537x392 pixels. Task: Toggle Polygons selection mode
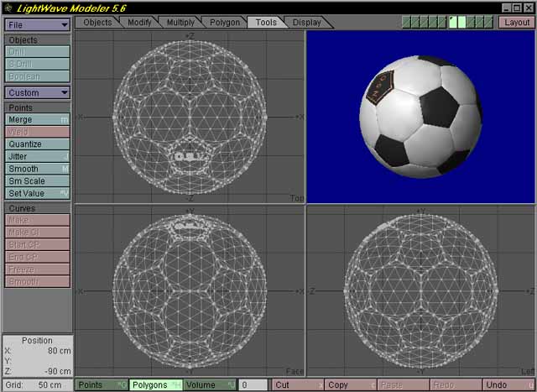[156, 384]
